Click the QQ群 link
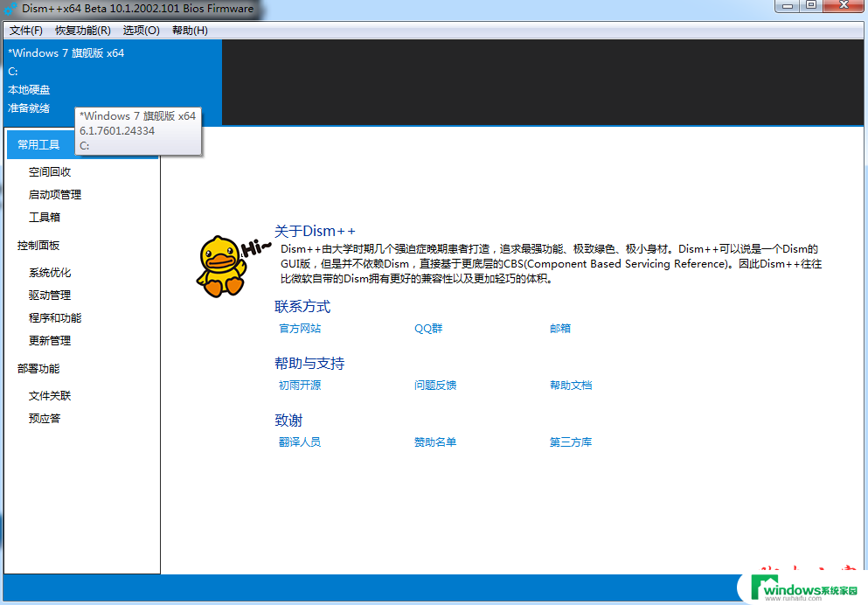The image size is (868, 605). pyautogui.click(x=428, y=328)
